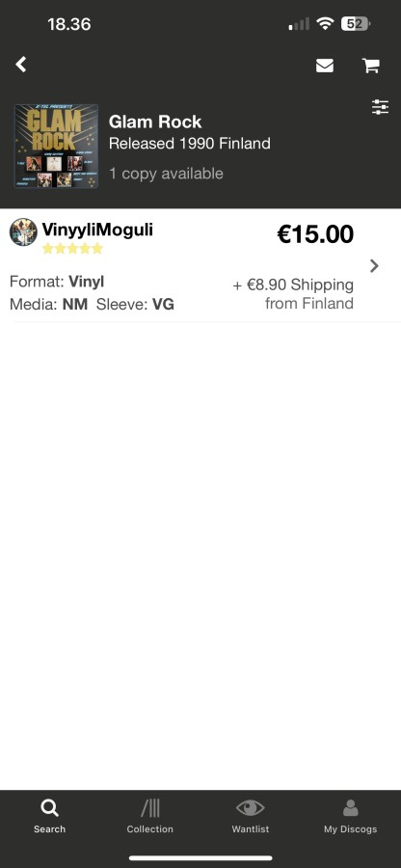Open the Glam Rock album cover

[x=56, y=147]
